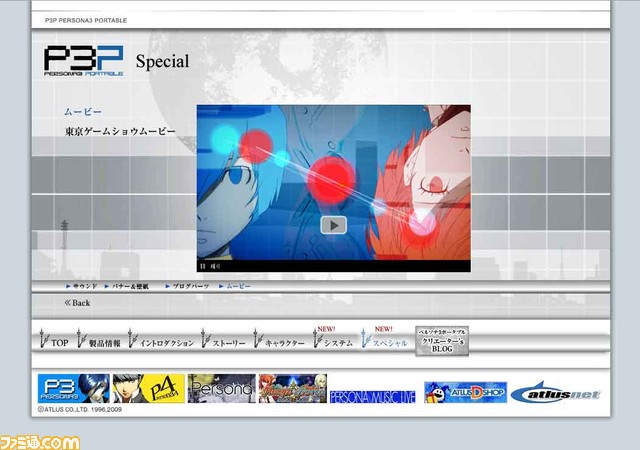Image resolution: width=640 pixels, height=450 pixels.
Task: Open the TOP navigation item
Action: point(54,340)
